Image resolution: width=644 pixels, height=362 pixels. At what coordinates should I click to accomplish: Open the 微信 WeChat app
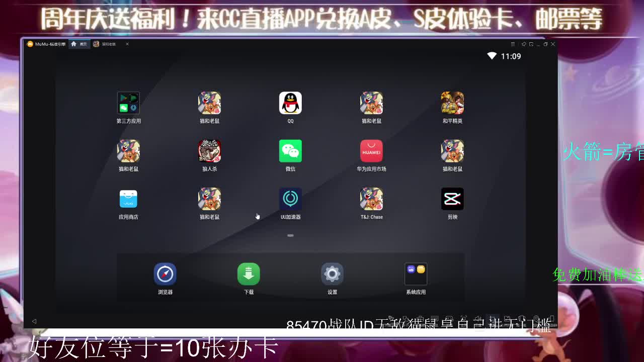point(290,151)
